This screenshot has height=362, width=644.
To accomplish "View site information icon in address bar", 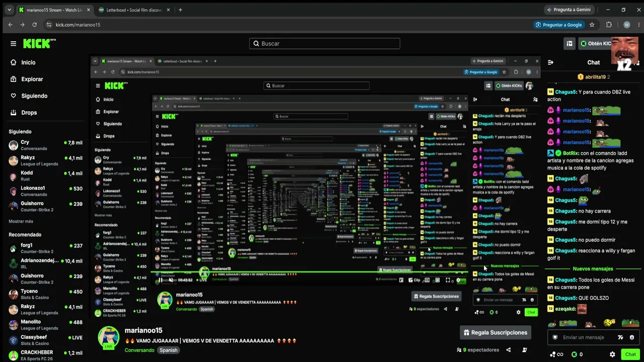I will (49, 25).
